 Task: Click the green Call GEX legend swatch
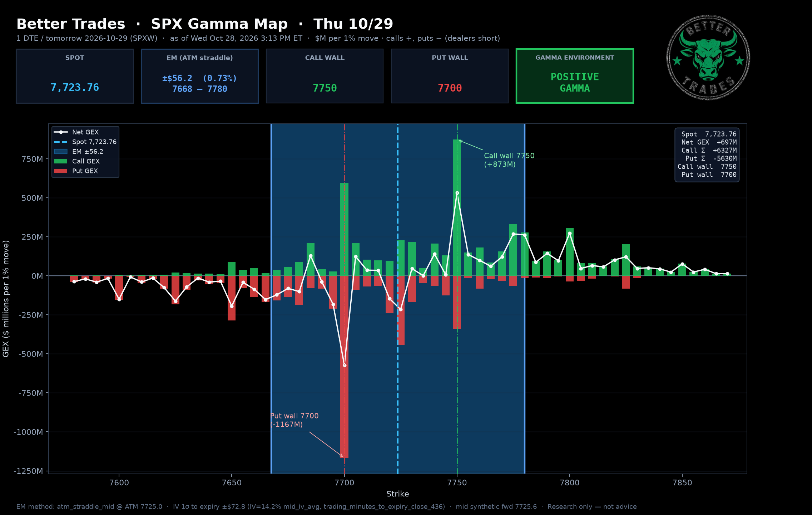(61, 161)
